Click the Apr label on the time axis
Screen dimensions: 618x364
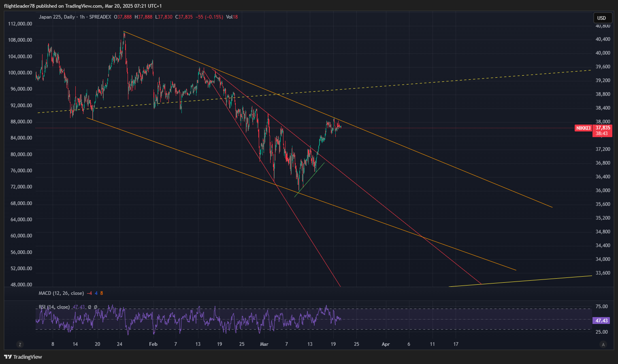[386, 344]
